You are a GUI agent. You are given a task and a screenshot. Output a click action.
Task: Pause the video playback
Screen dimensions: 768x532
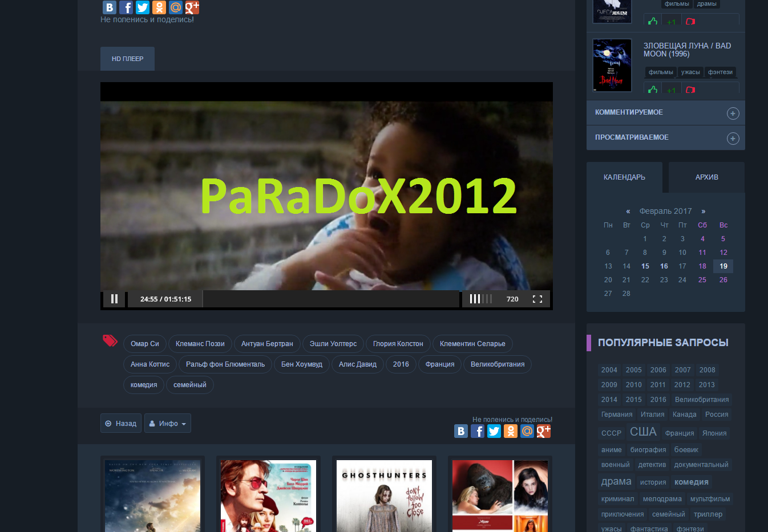[x=114, y=299]
